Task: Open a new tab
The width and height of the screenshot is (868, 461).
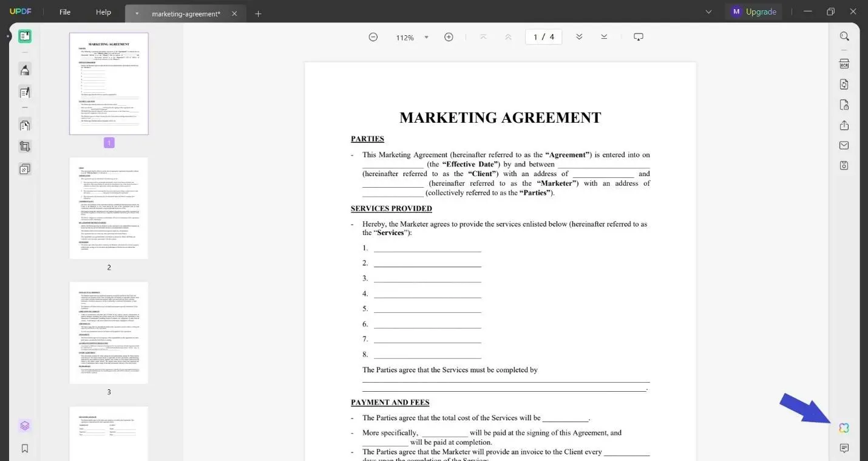Action: pyautogui.click(x=258, y=13)
